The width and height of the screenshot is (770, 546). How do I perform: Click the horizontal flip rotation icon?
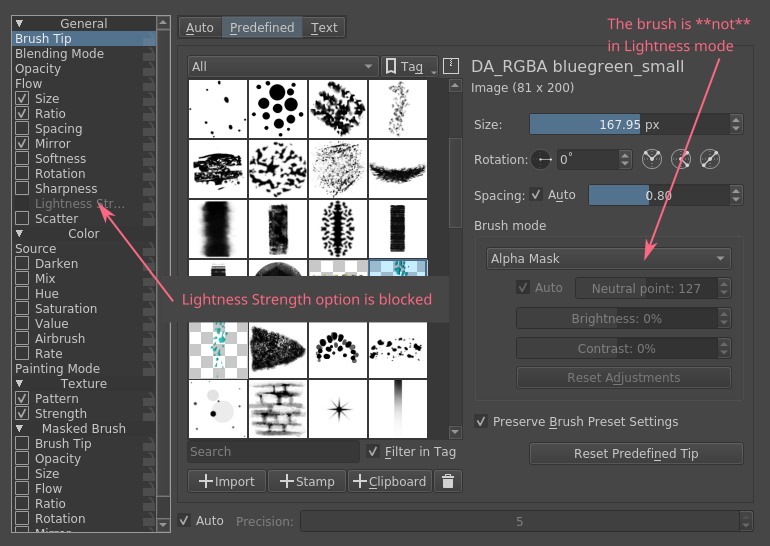pyautogui.click(x=543, y=159)
